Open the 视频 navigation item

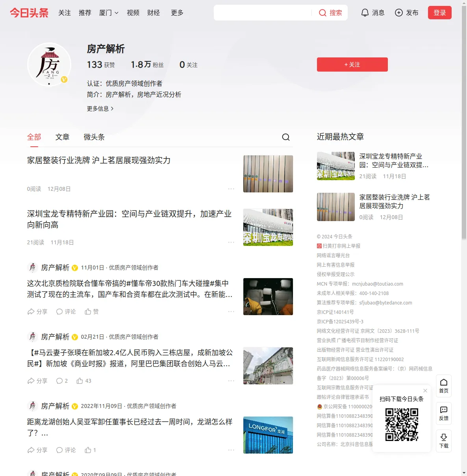pyautogui.click(x=133, y=13)
